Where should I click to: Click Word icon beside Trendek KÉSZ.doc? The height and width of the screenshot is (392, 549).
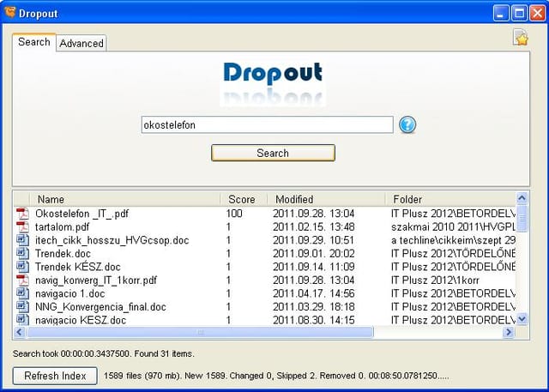click(x=23, y=267)
